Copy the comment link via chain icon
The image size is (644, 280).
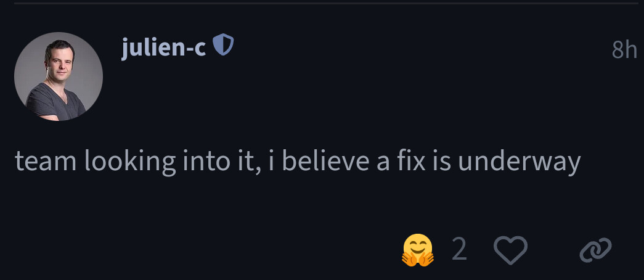point(595,250)
